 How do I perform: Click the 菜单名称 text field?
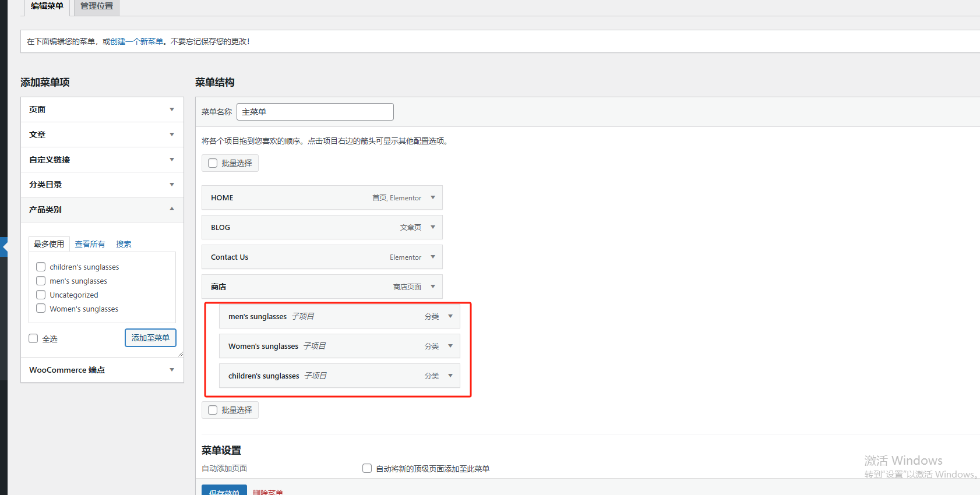tap(315, 112)
